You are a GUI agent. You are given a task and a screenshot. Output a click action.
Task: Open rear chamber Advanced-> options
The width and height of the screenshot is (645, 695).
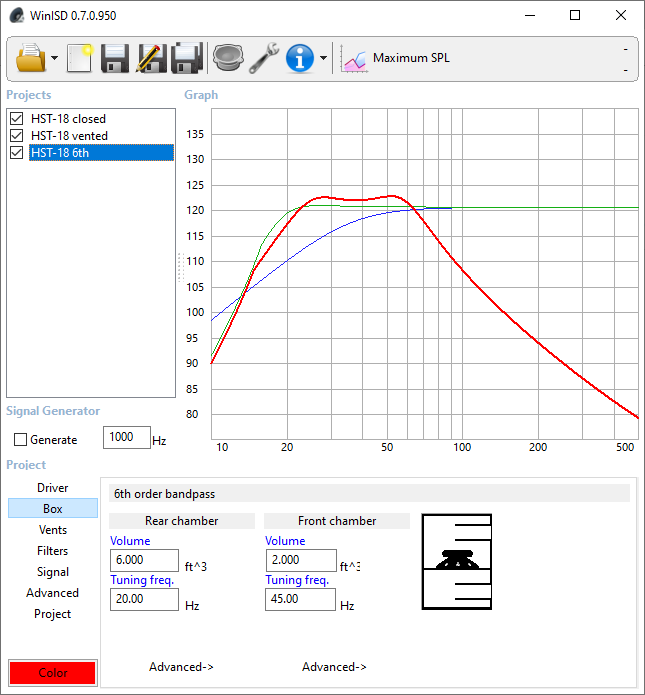tap(181, 667)
